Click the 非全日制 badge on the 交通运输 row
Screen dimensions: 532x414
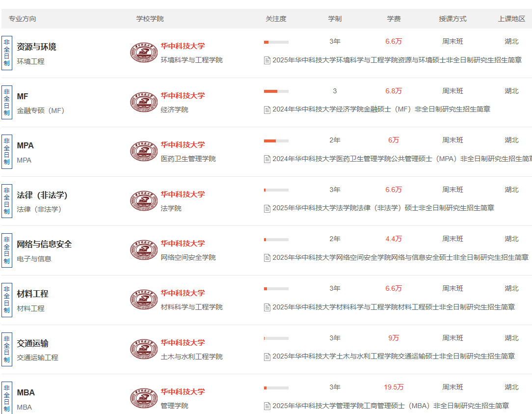tap(7, 349)
